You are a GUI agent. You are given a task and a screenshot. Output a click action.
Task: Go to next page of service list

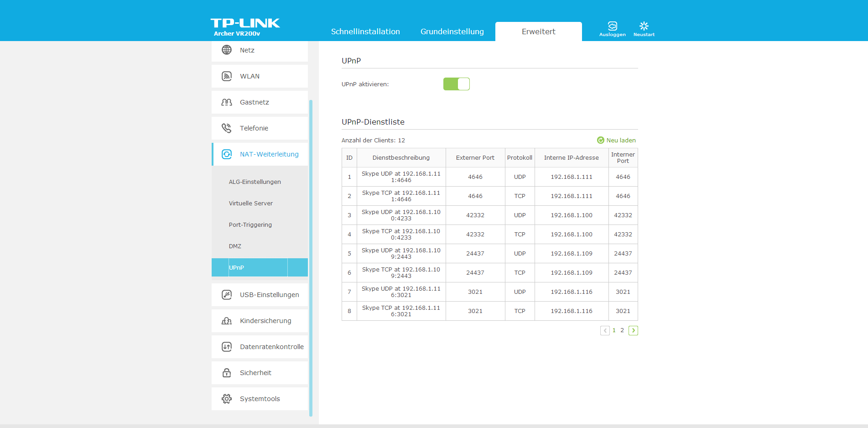(633, 330)
